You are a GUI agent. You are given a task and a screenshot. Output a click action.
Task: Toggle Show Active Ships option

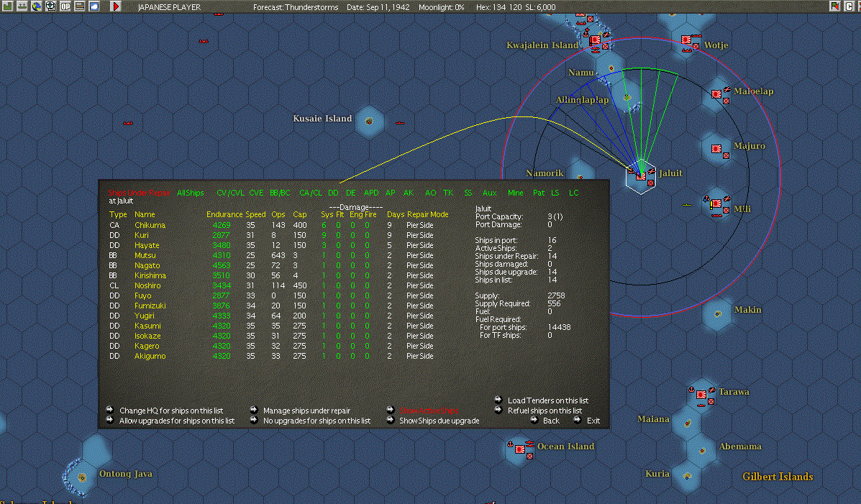coord(428,411)
